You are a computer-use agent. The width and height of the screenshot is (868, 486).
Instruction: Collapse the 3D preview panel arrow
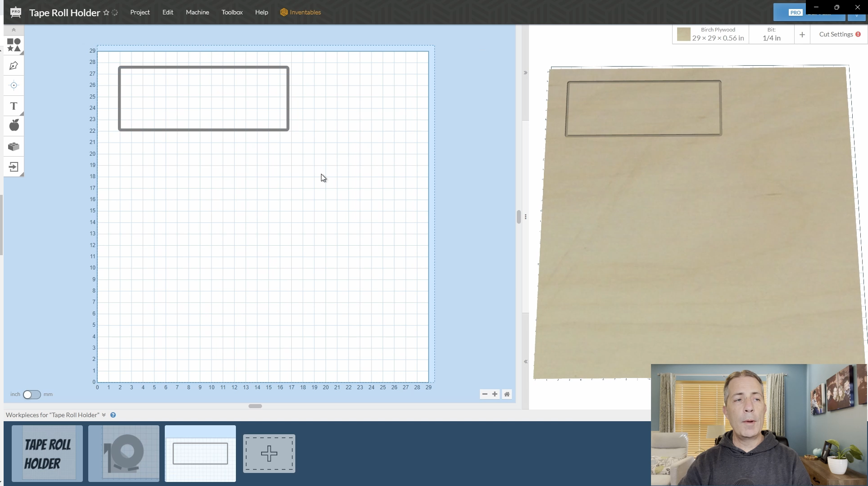click(x=525, y=72)
